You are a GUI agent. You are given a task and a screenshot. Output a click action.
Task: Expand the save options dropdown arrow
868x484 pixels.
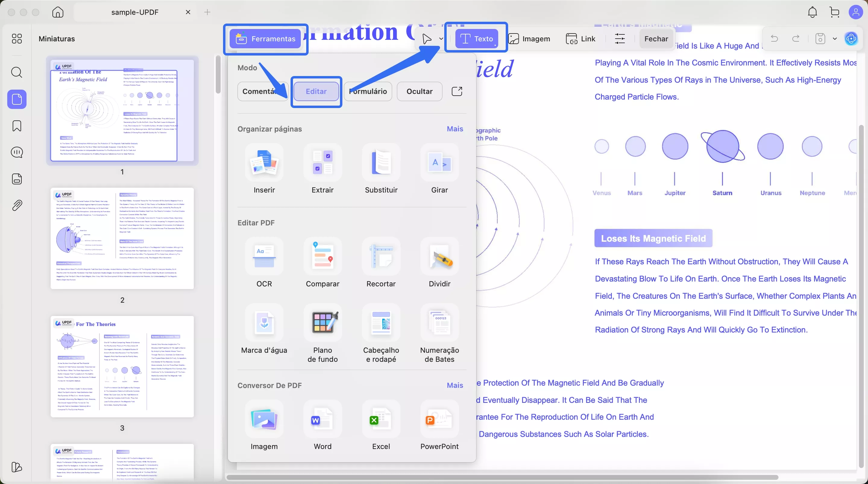tap(835, 39)
